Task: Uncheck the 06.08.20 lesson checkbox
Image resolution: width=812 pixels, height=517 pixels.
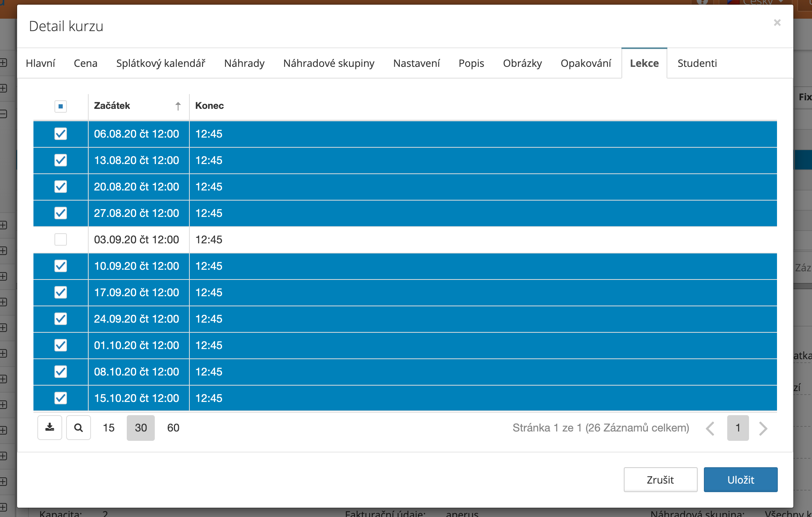Action: pos(61,134)
